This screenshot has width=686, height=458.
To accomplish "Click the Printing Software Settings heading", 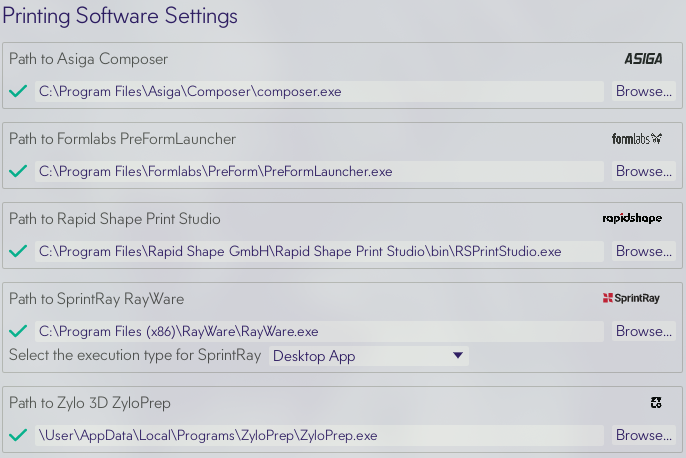I will (120, 16).
